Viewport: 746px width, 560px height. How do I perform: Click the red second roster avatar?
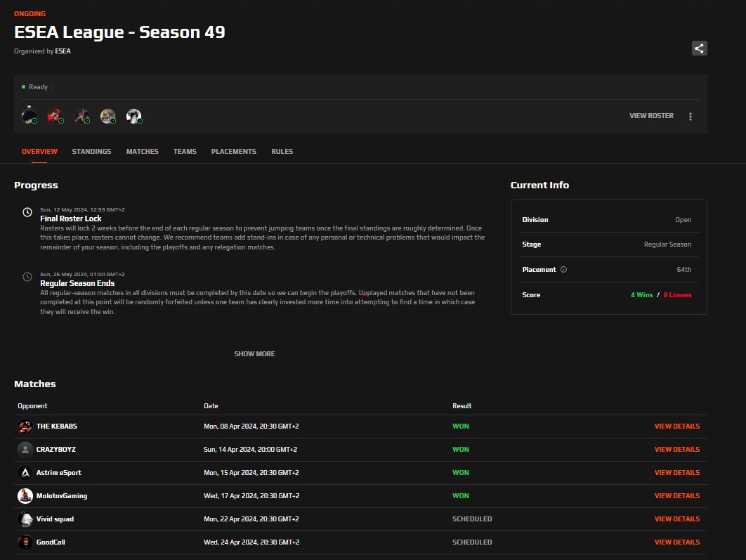(x=55, y=116)
